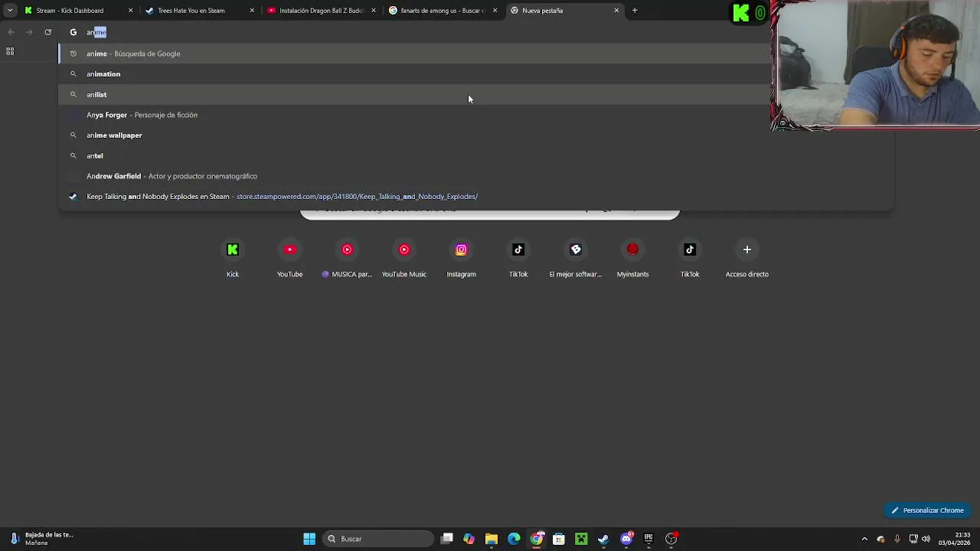
Task: Open Epic Games Launcher from the taskbar
Action: coord(648,539)
